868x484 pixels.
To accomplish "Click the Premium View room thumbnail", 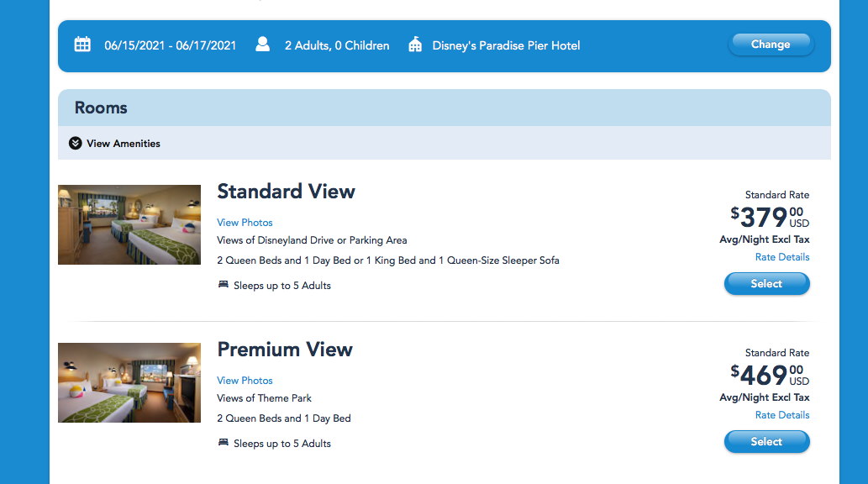I will (x=129, y=382).
